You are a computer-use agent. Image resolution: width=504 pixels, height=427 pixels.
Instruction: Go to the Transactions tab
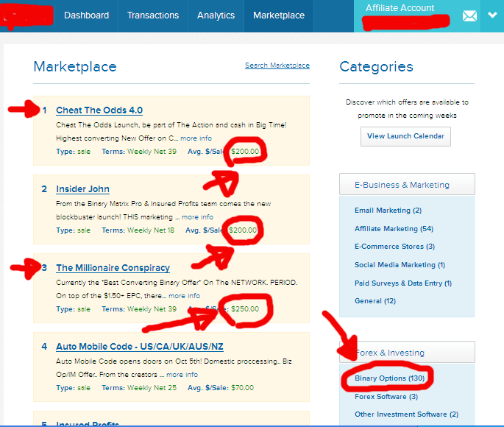tap(153, 15)
